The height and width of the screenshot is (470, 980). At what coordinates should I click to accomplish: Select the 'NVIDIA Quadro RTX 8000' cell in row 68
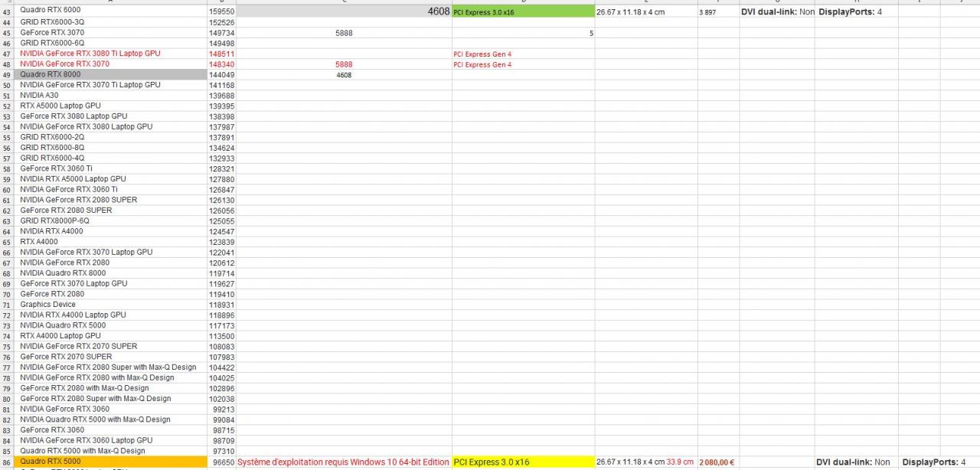tap(110, 273)
